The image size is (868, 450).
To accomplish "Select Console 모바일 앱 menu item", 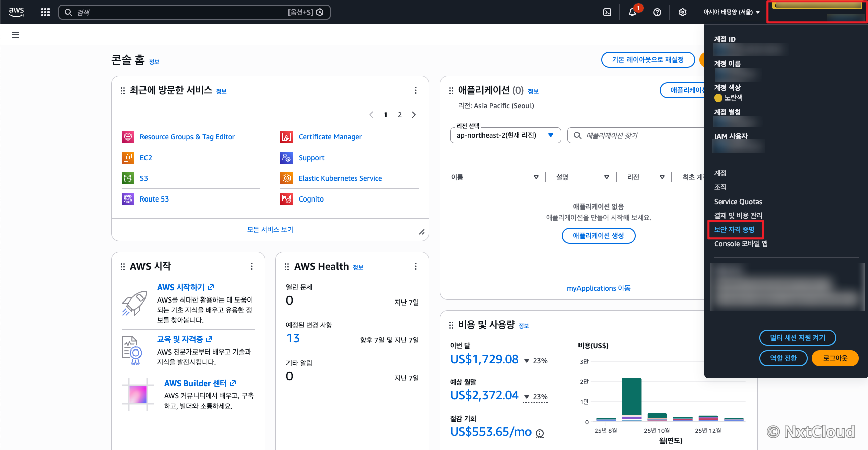I will [x=741, y=244].
